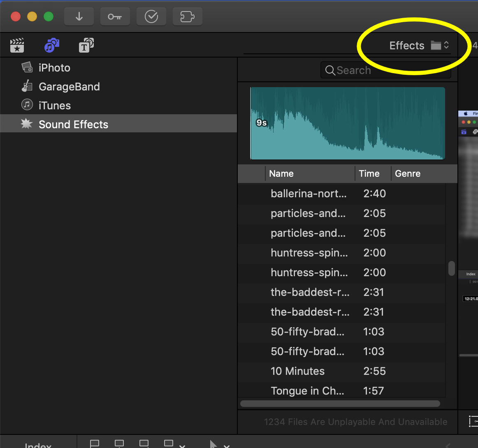Image resolution: width=478 pixels, height=448 pixels.
Task: Show background tasks status
Action: 151,16
